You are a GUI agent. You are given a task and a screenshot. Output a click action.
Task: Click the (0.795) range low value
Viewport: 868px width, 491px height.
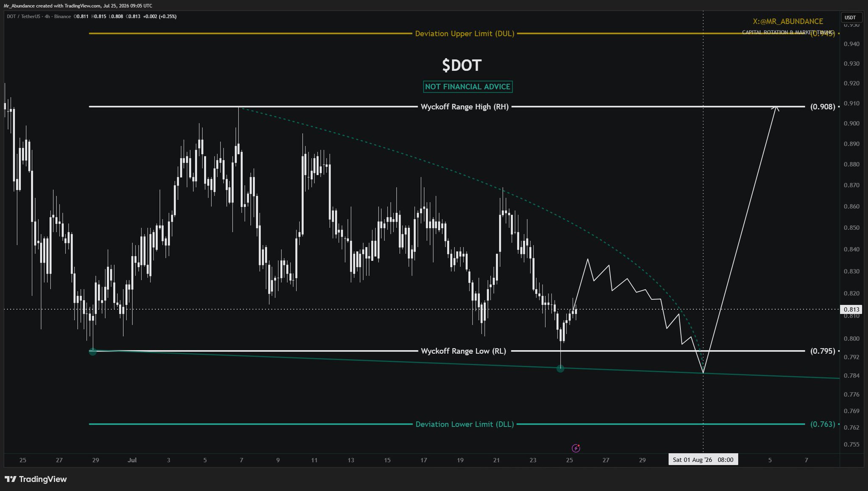point(823,351)
